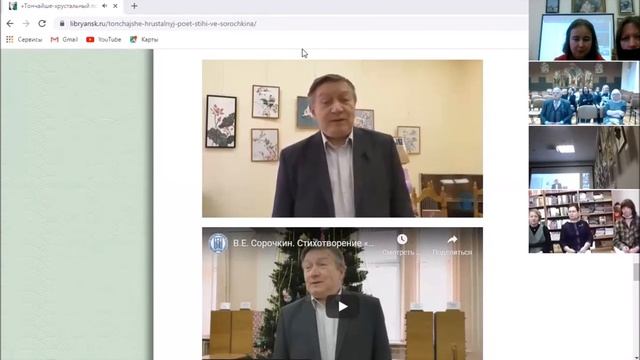Screen dimensions: 640x360
Task: View site security via the lock icon
Action: click(62, 24)
